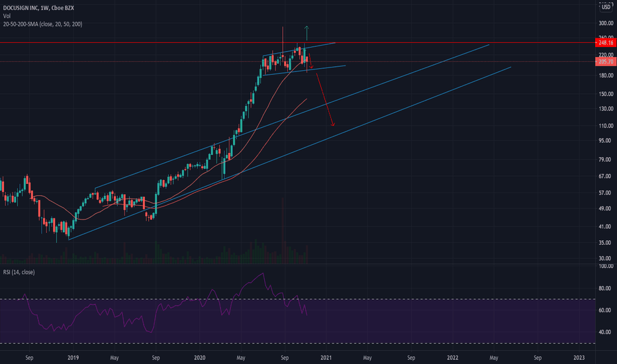617x364 pixels.
Task: Click the 130.00 price axis value
Action: (606, 109)
